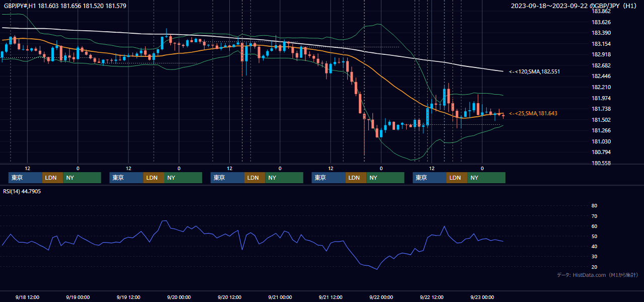Click the HistData.com data source credit
Viewport: 644px width, 302px height.
pos(597,275)
